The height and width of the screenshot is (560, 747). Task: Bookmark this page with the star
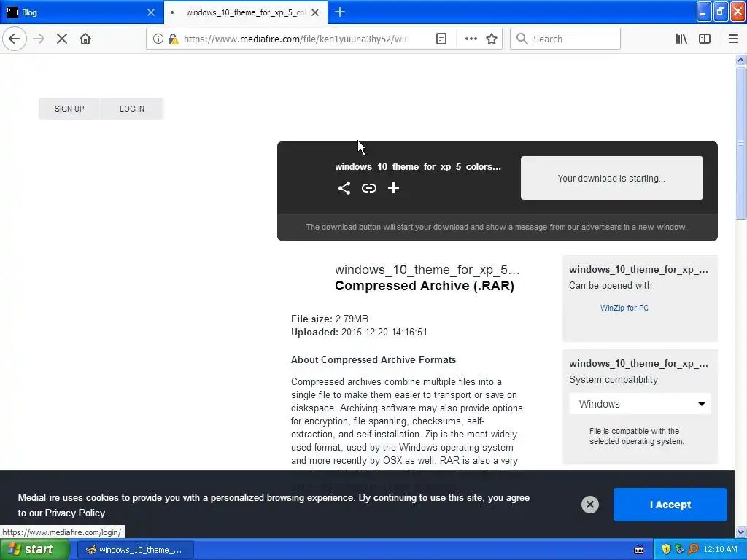click(492, 39)
